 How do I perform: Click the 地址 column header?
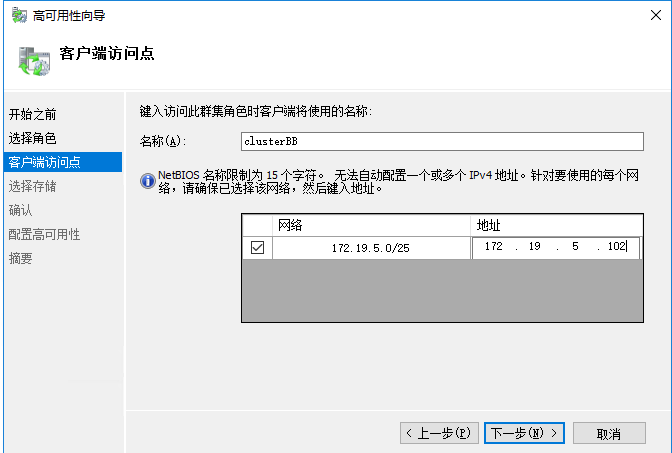tap(557, 225)
